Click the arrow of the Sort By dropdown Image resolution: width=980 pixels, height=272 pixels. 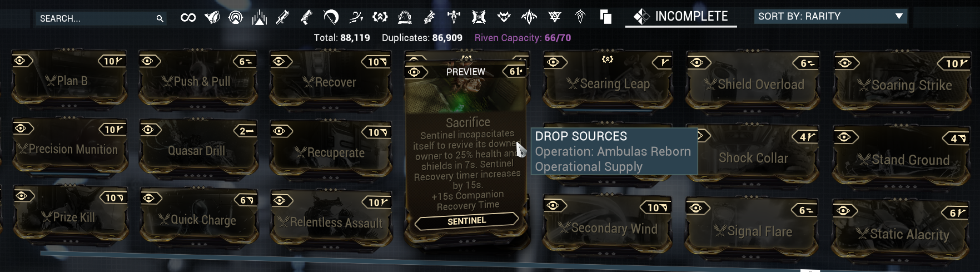click(899, 17)
